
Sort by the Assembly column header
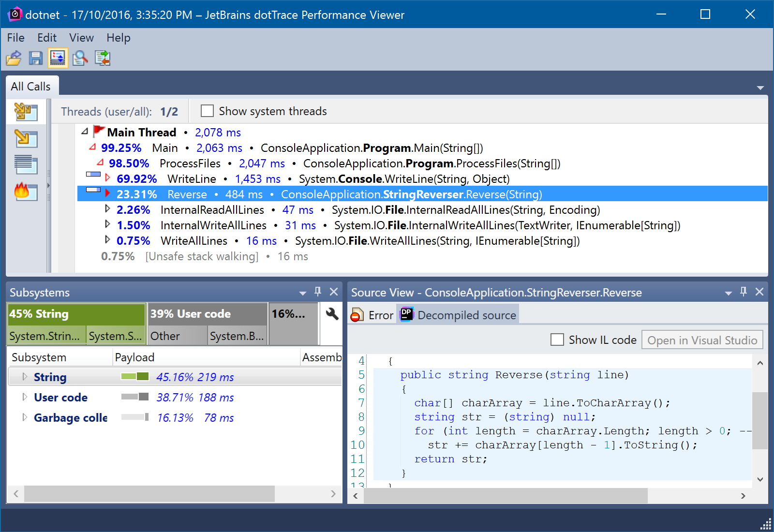click(x=321, y=357)
